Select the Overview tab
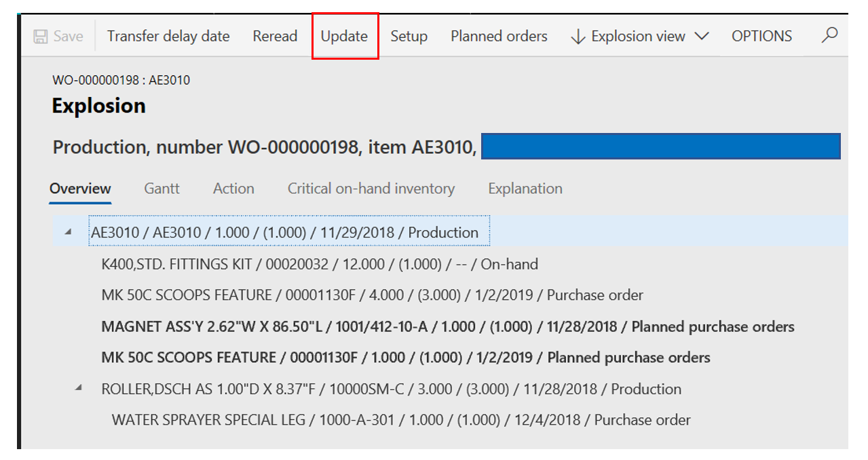 79,189
